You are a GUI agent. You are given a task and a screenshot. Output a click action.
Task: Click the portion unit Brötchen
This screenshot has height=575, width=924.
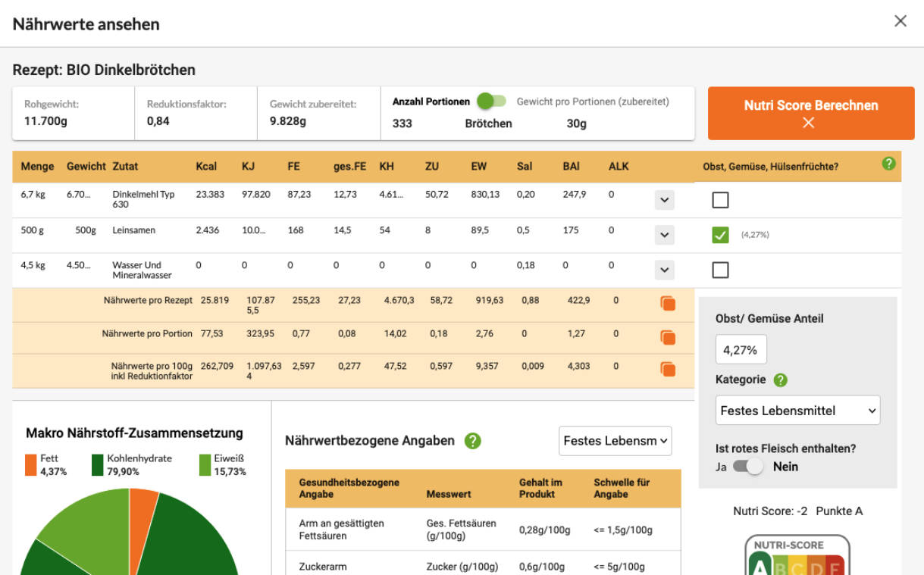tap(489, 123)
